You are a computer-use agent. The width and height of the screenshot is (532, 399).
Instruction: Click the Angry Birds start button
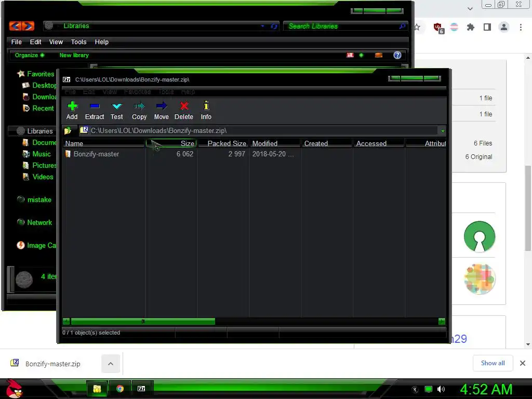14,389
